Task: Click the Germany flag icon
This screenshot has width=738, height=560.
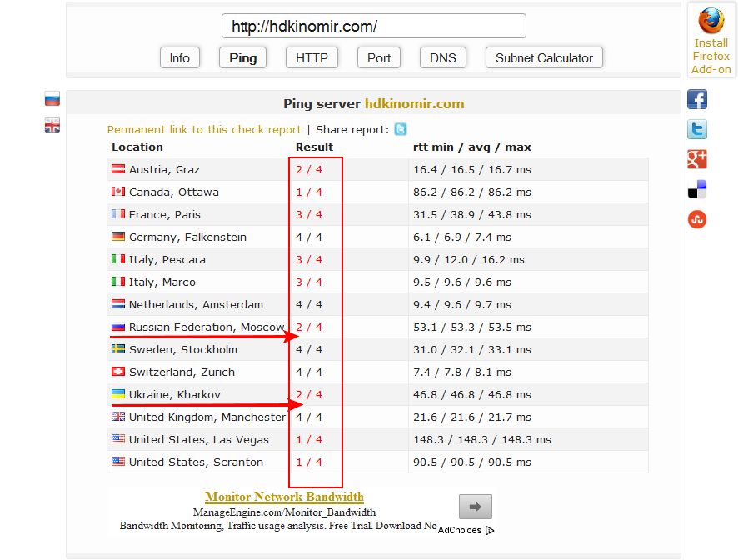Action: pyautogui.click(x=118, y=237)
